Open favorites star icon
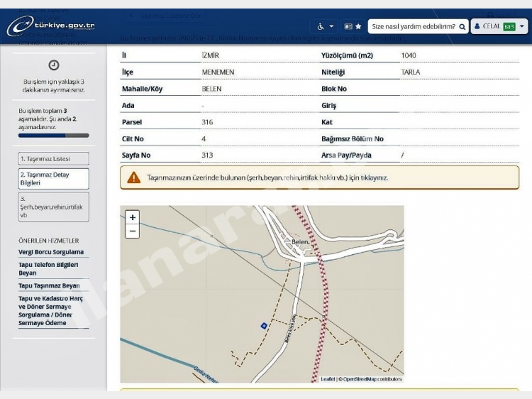 (x=358, y=26)
